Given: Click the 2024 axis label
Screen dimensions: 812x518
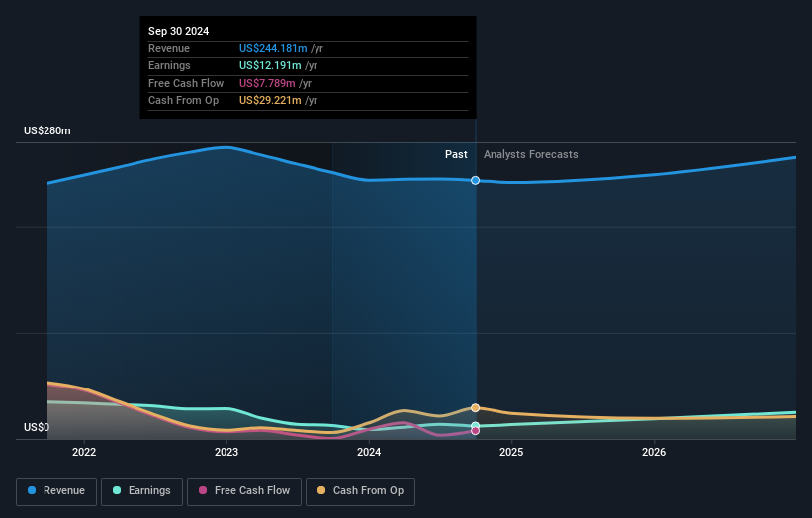Looking at the screenshot, I should [369, 453].
